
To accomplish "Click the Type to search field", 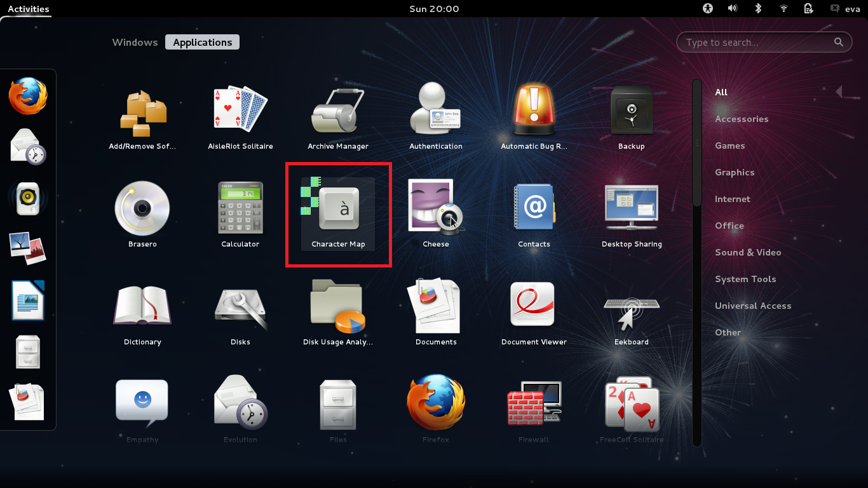I will 756,43.
